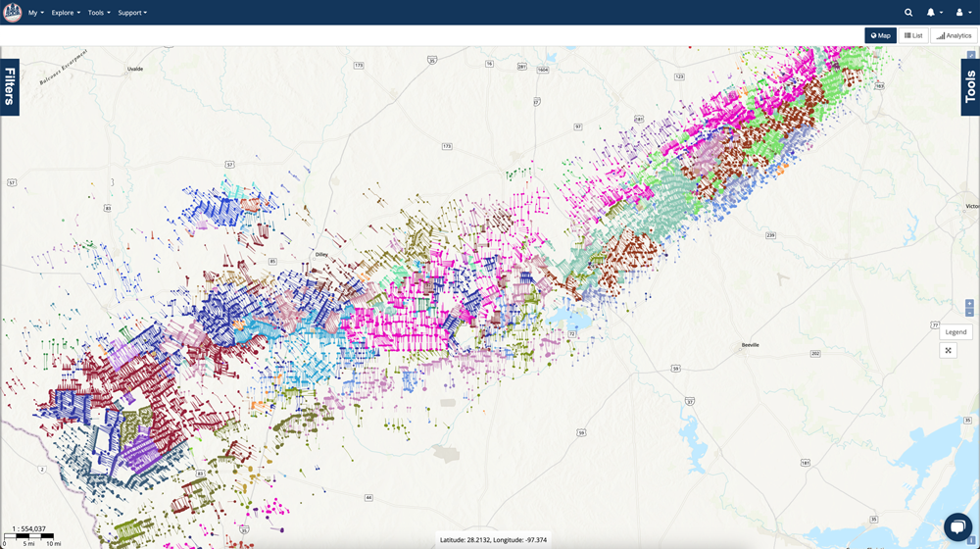Open the Filters side panel

pos(10,87)
